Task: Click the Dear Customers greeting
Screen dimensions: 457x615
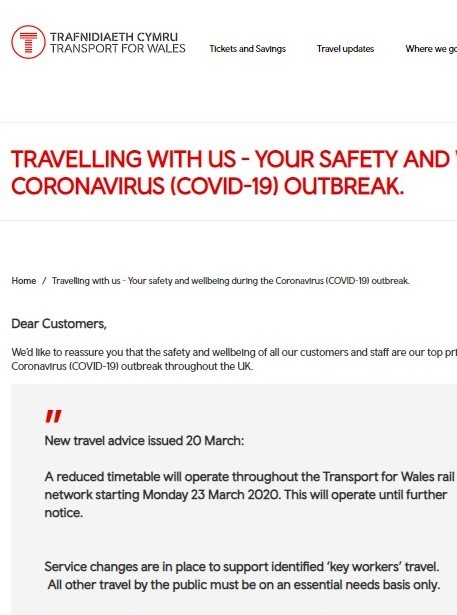Action: [59, 324]
